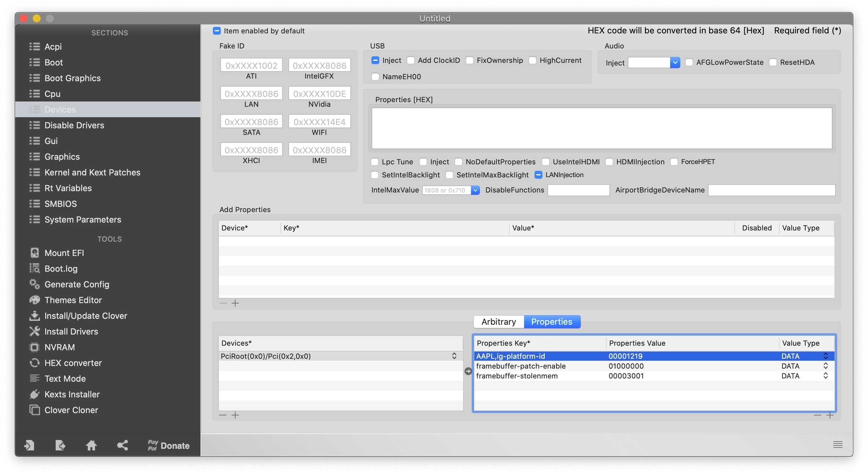Click the Generate Config gears icon
868x474 pixels.
pos(35,284)
